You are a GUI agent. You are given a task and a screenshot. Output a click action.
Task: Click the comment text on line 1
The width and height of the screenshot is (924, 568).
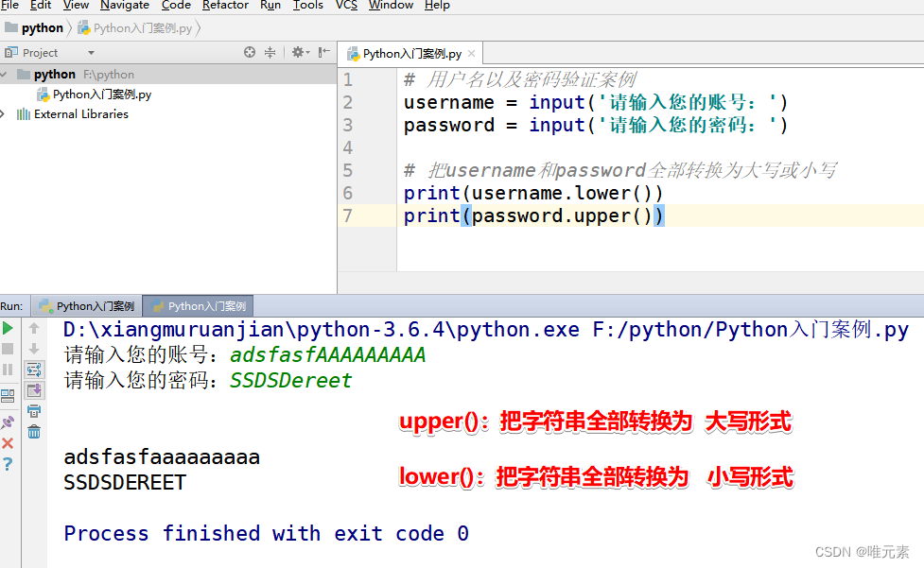[x=520, y=79]
